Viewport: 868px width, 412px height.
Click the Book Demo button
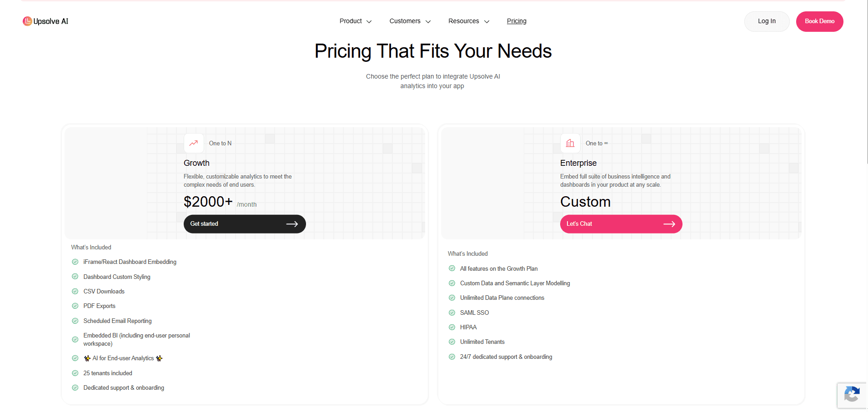pos(819,21)
